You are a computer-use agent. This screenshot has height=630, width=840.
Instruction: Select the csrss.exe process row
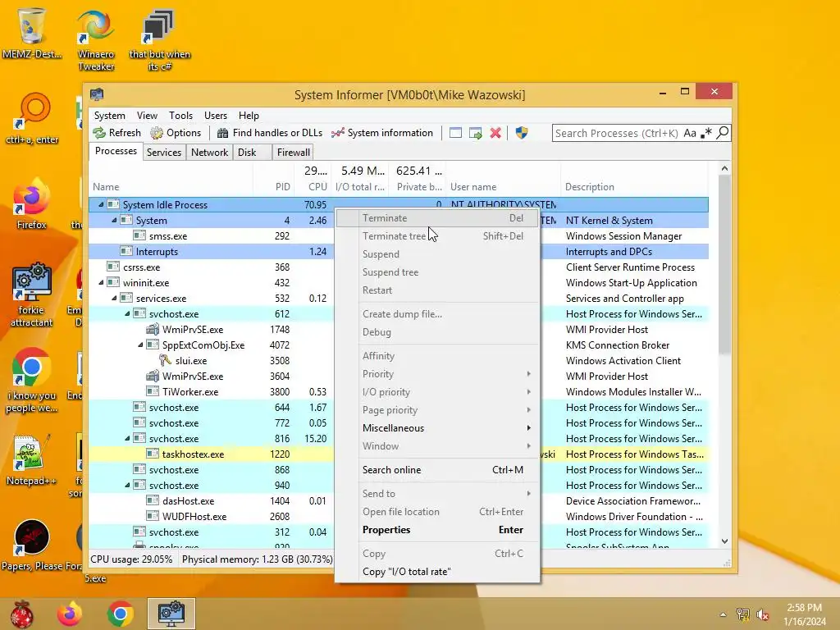point(398,267)
